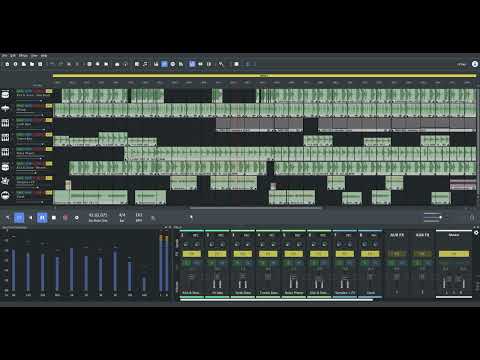
Task: Click the second highlighted blue toolbar icon
Action: coord(192,64)
